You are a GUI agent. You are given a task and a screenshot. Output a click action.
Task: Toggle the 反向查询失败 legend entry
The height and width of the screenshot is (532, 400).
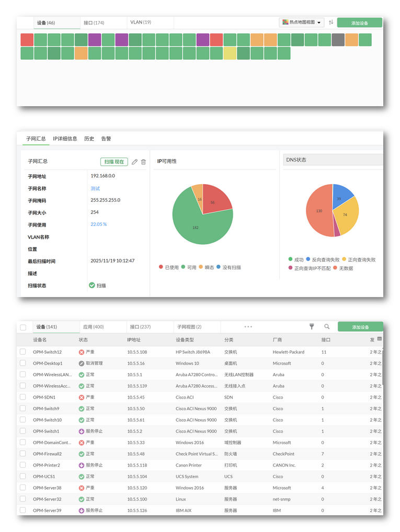click(323, 259)
